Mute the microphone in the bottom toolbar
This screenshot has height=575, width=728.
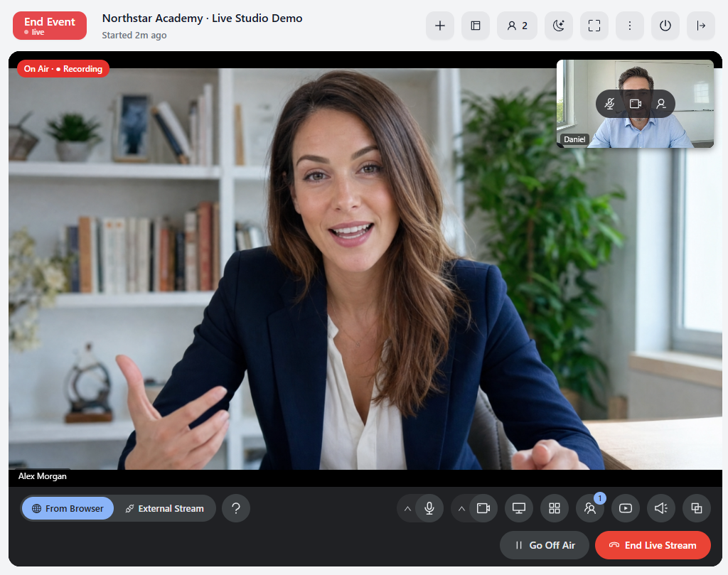[x=429, y=508]
